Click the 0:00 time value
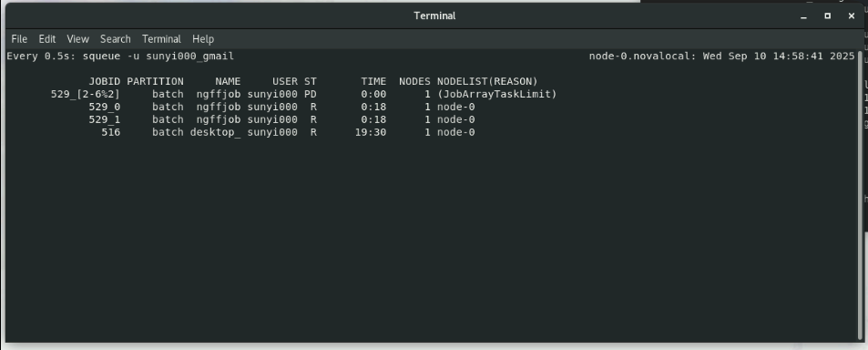Screen dimensions: 868x350 point(373,94)
